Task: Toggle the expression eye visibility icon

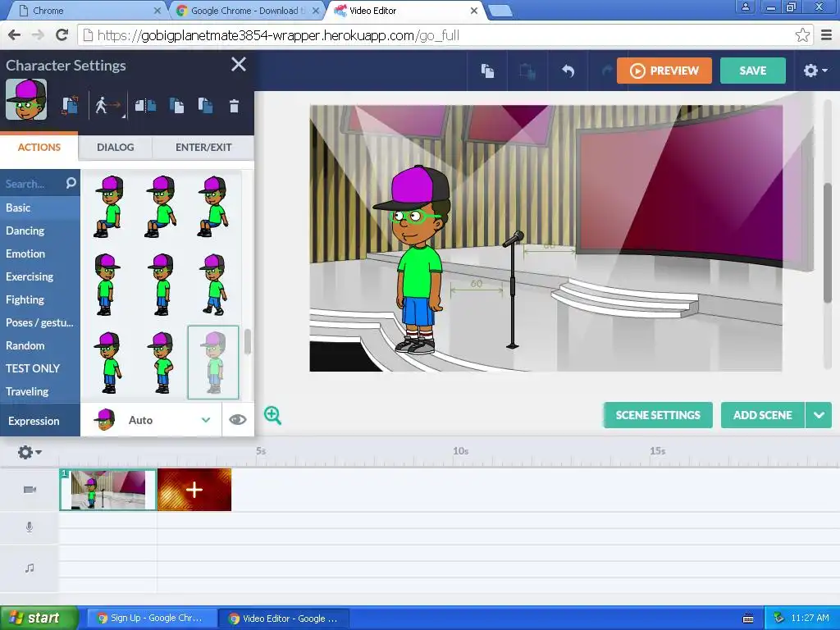Action: (238, 419)
